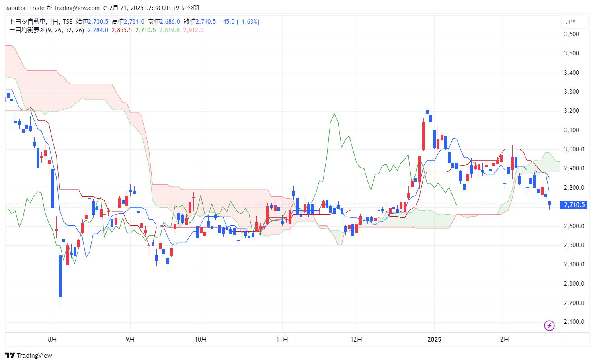Click the current price label 2,710.5
595x364 pixels.
pyautogui.click(x=574, y=205)
